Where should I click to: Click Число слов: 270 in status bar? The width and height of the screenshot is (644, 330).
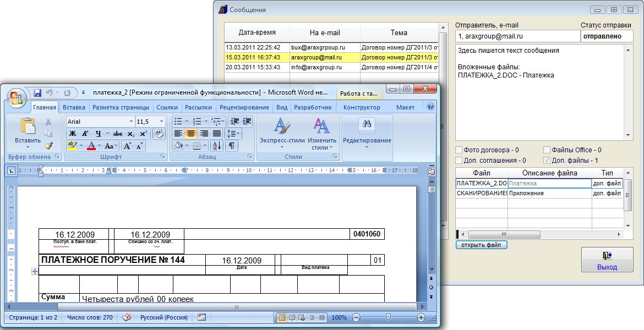coord(90,317)
